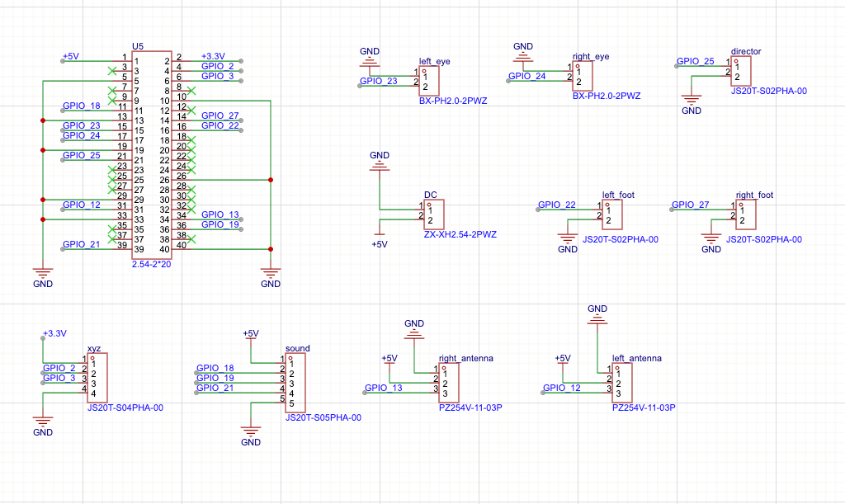Select the GPIO_25 net label near director

(695, 61)
